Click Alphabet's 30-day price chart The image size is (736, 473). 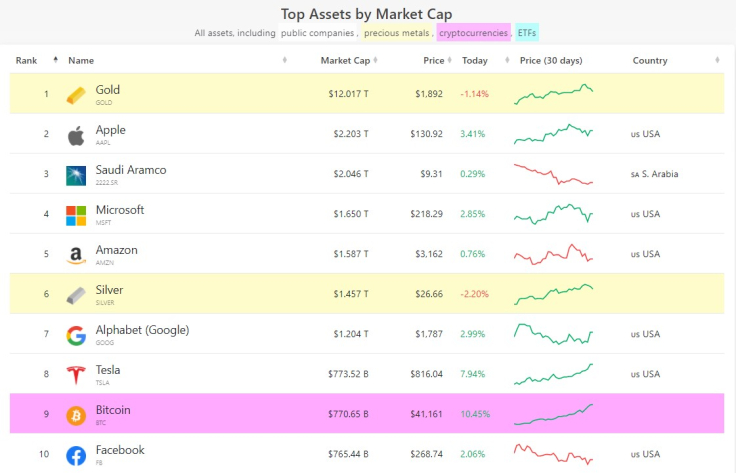point(553,334)
